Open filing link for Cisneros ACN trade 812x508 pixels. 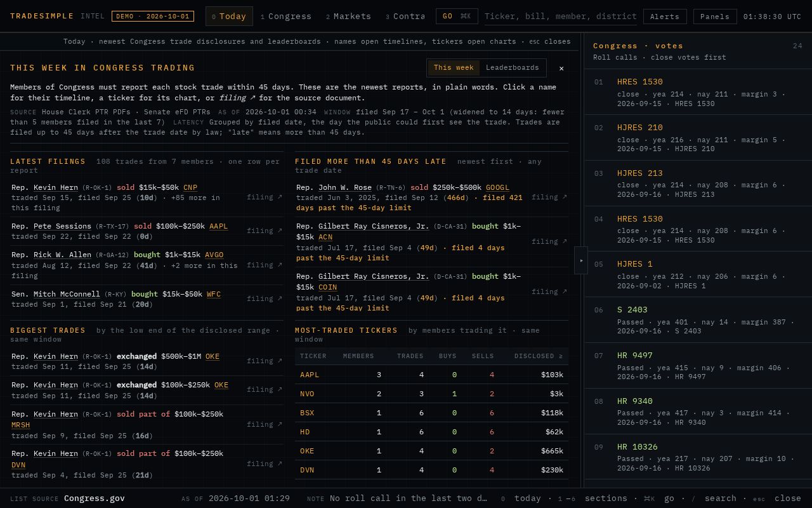pyautogui.click(x=549, y=241)
